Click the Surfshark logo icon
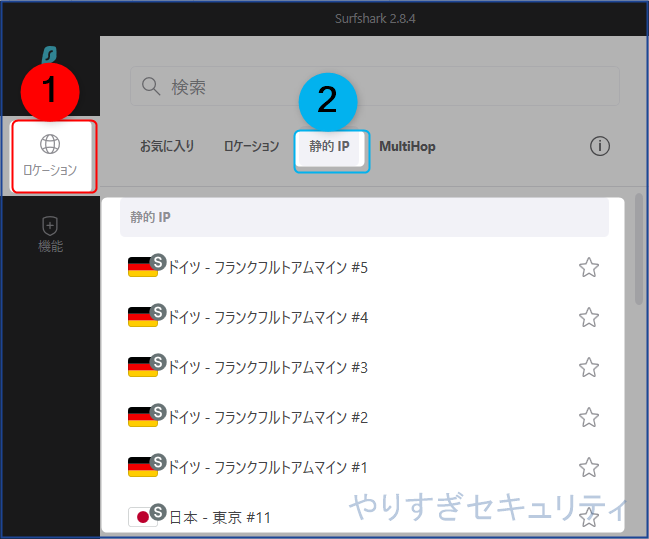The image size is (649, 539). point(50,55)
